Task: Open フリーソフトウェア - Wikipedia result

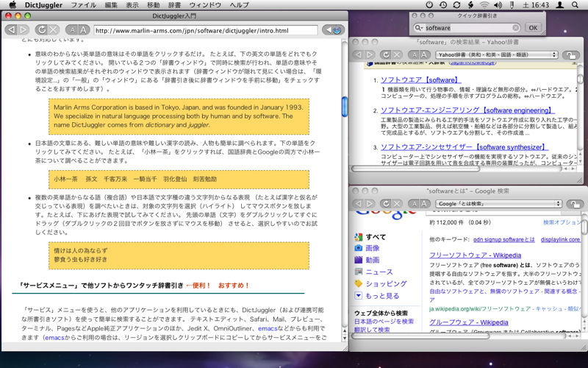Action: pos(475,255)
